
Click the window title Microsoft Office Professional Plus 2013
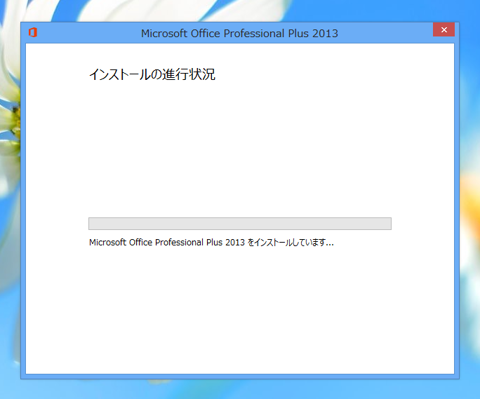tap(239, 33)
